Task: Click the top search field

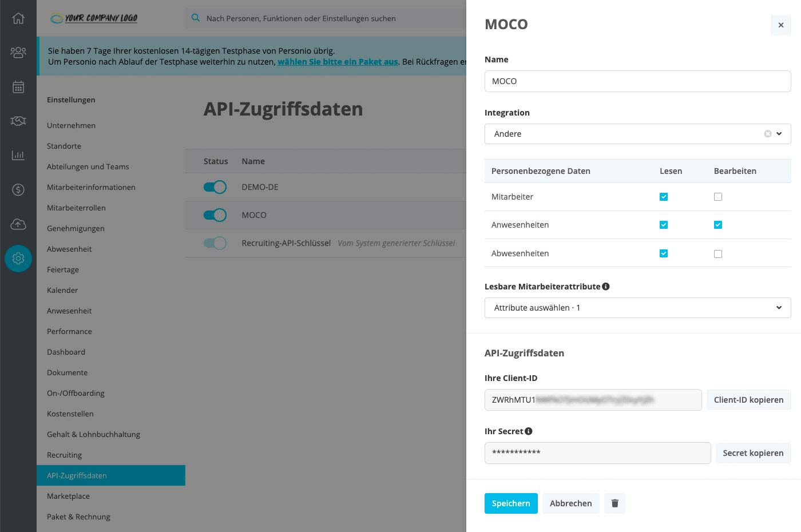Action: coord(326,18)
